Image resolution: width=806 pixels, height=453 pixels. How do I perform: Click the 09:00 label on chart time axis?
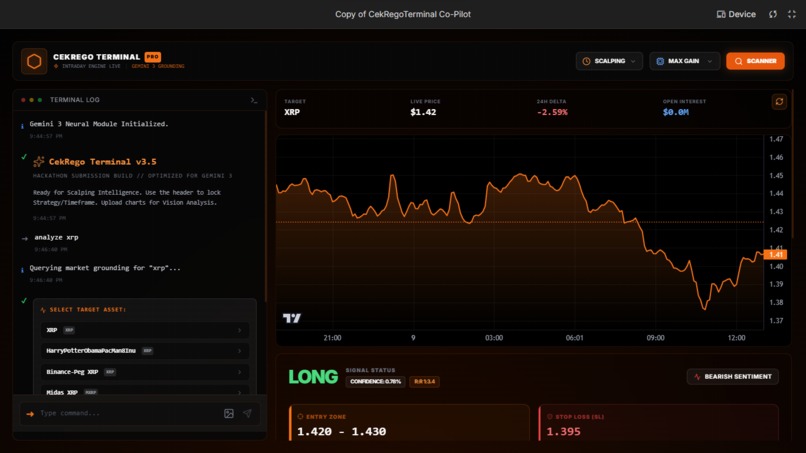click(x=655, y=338)
